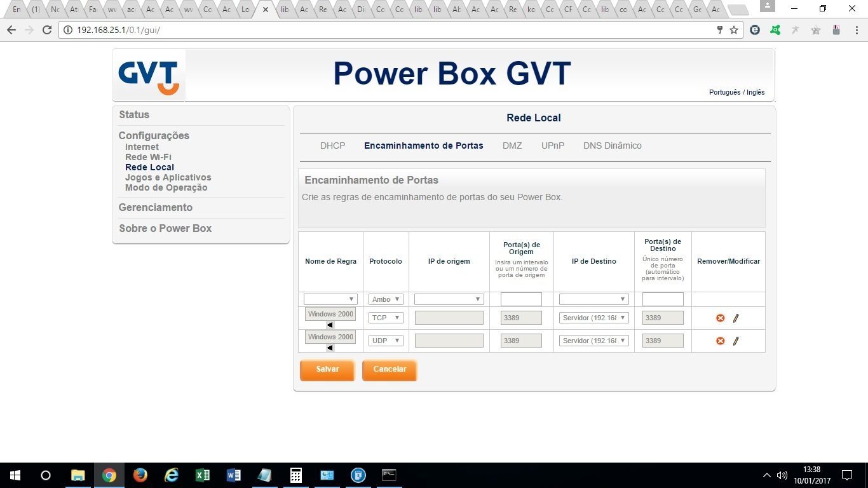
Task: Open Cortana search circle
Action: 46,475
